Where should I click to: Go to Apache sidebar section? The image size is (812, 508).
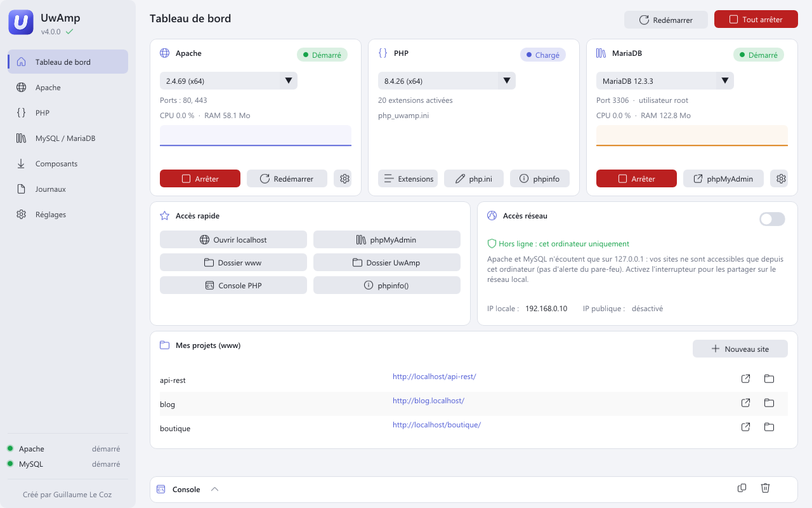coord(68,87)
